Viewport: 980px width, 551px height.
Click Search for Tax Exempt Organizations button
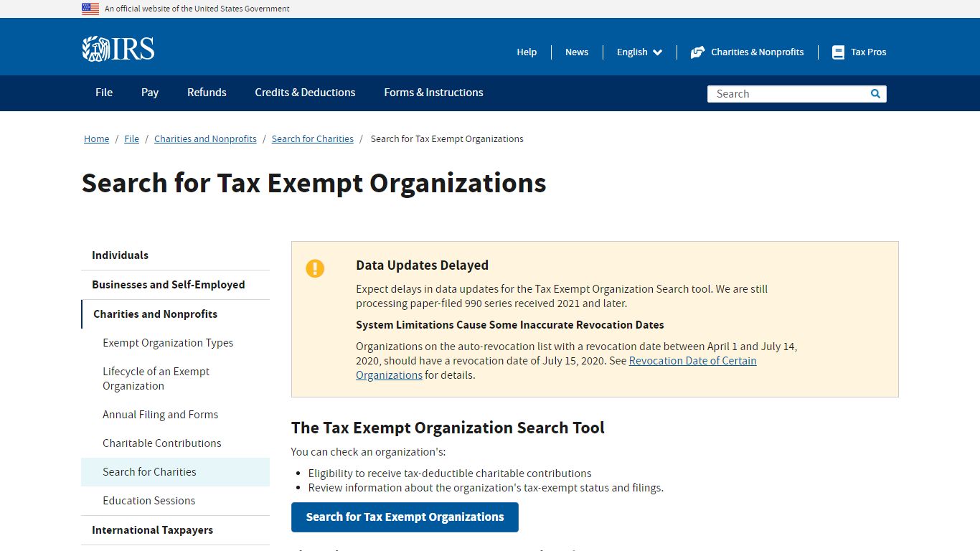(405, 517)
